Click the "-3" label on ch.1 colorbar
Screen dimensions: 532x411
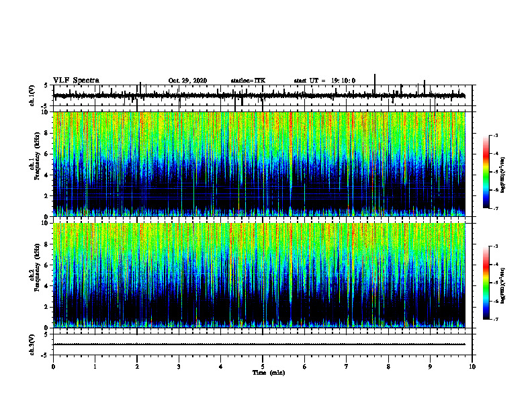tap(495, 135)
